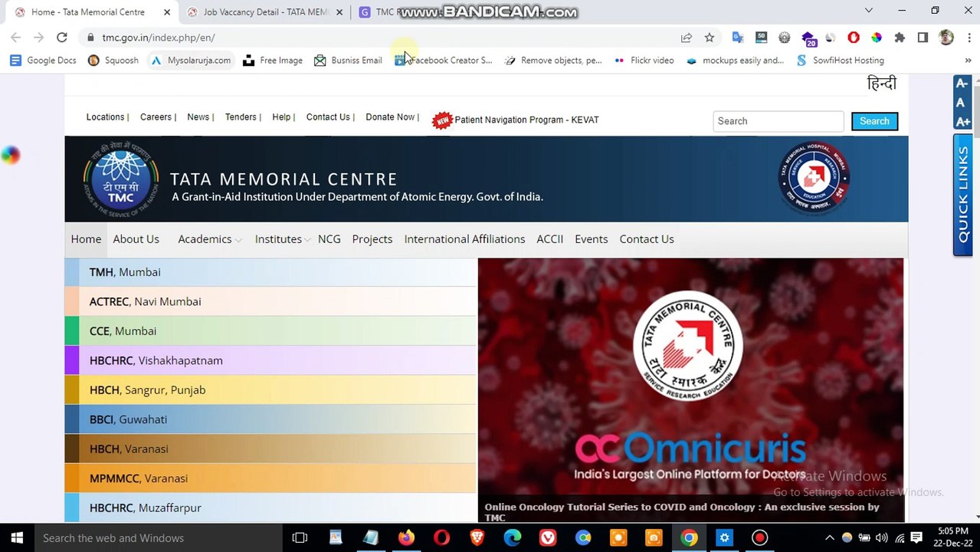Open Patient Navigation Program - KEVAT link
Viewport: 980px width, 552px height.
526,120
